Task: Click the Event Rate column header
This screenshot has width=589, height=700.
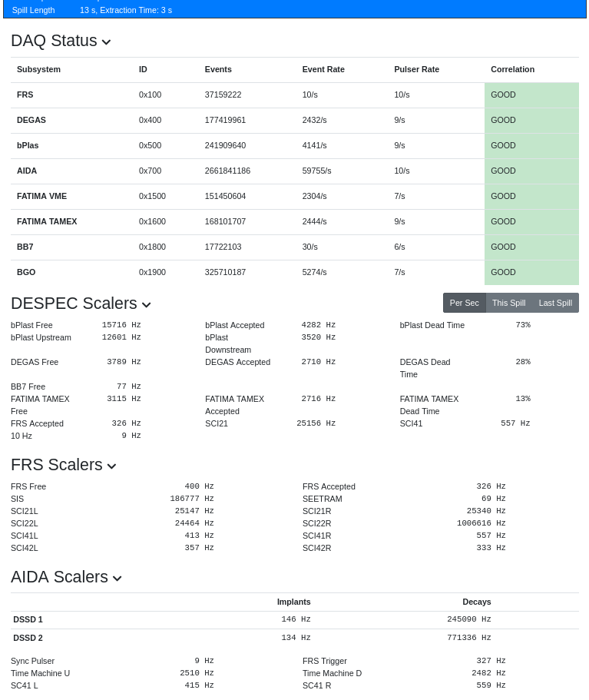Action: click(323, 69)
